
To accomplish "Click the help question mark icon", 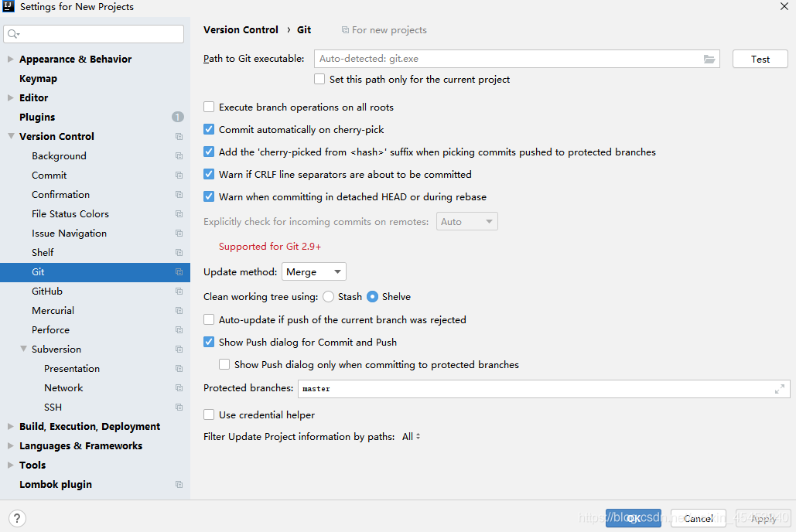I will [17, 518].
